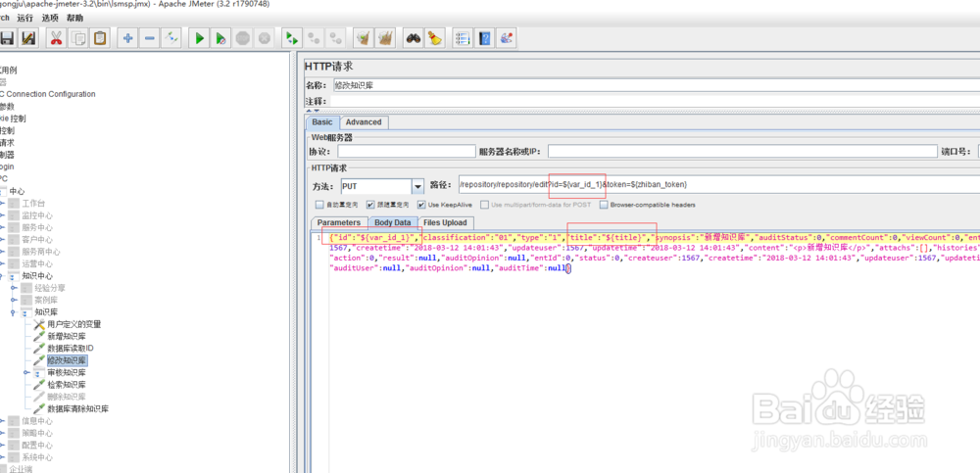The height and width of the screenshot is (473, 980).
Task: Collapse the 知识库 tree node
Action: [x=13, y=312]
